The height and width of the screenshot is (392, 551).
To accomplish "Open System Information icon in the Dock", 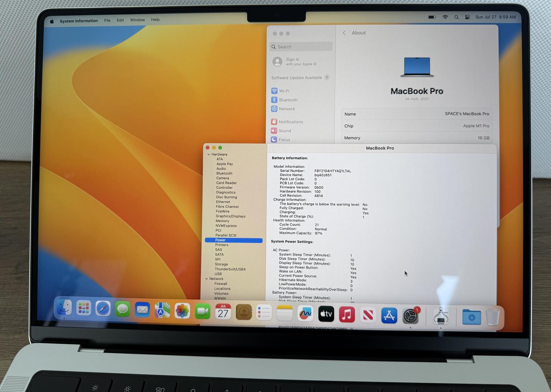I will click(x=441, y=316).
